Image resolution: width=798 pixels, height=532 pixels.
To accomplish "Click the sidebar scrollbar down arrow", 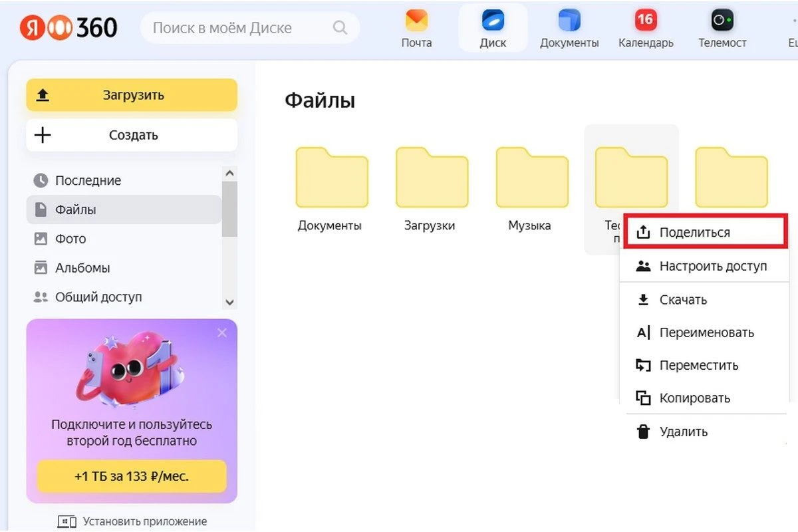I will 229,303.
